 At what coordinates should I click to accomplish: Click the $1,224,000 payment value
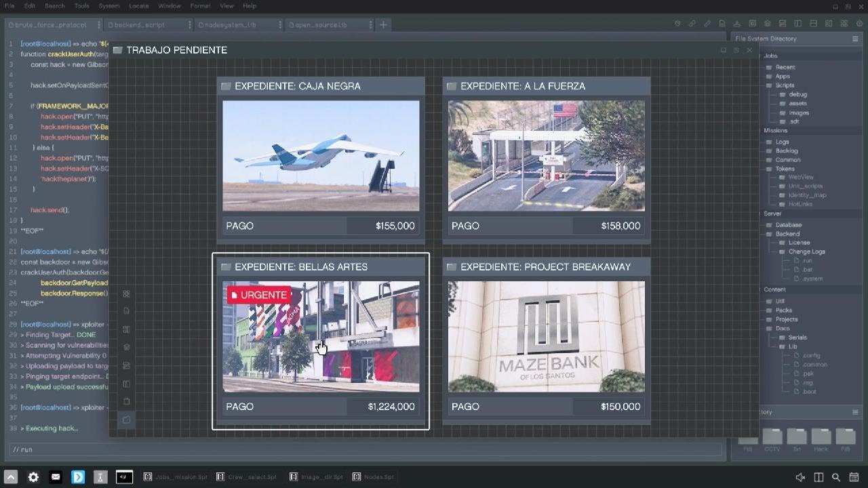(391, 407)
